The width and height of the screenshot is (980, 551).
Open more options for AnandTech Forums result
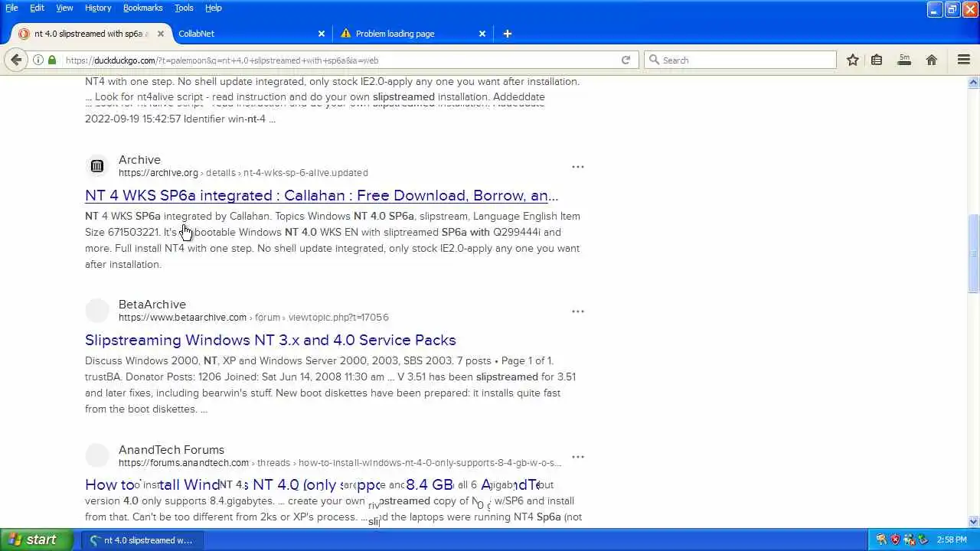click(x=578, y=457)
